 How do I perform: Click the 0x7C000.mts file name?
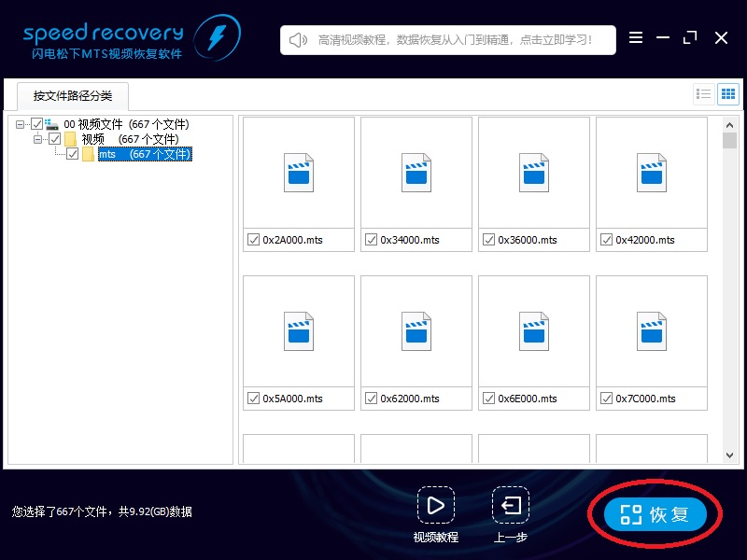coord(645,399)
